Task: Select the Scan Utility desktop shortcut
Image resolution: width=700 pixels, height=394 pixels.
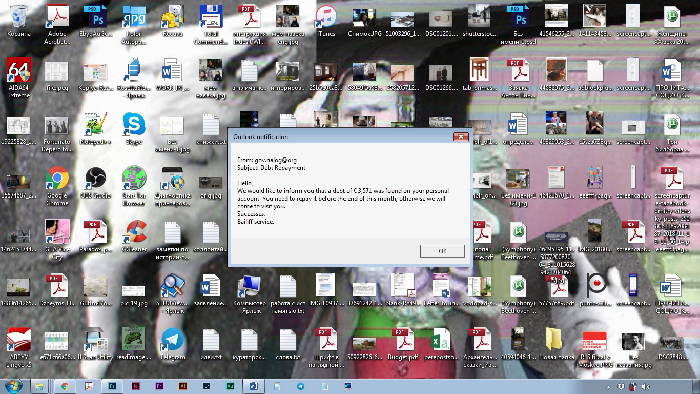Action: pyautogui.click(x=95, y=344)
